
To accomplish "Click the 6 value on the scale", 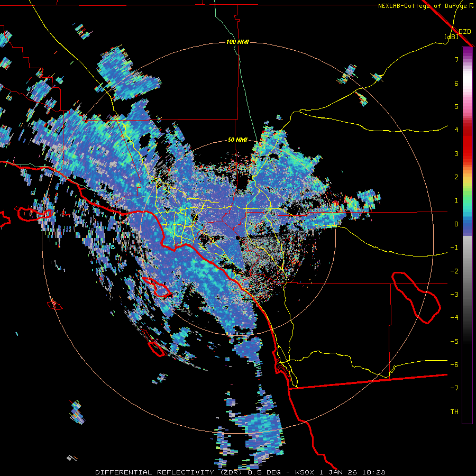I will [456, 83].
